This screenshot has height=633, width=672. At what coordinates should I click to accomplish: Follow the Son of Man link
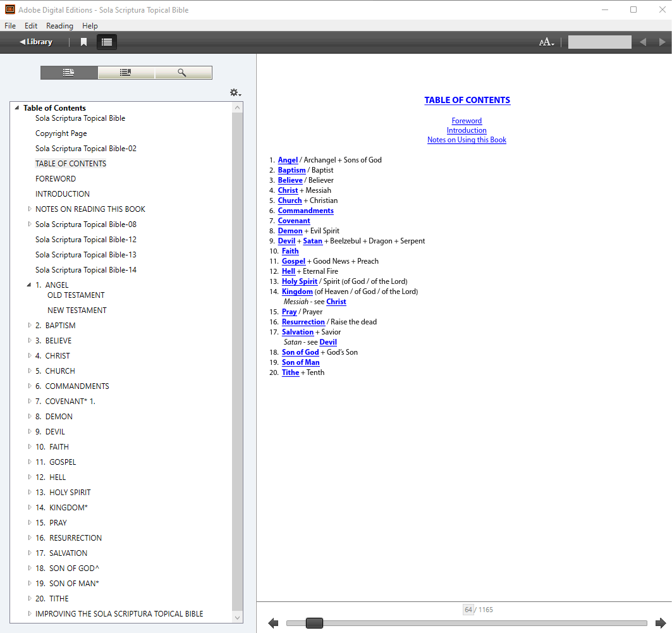point(300,362)
